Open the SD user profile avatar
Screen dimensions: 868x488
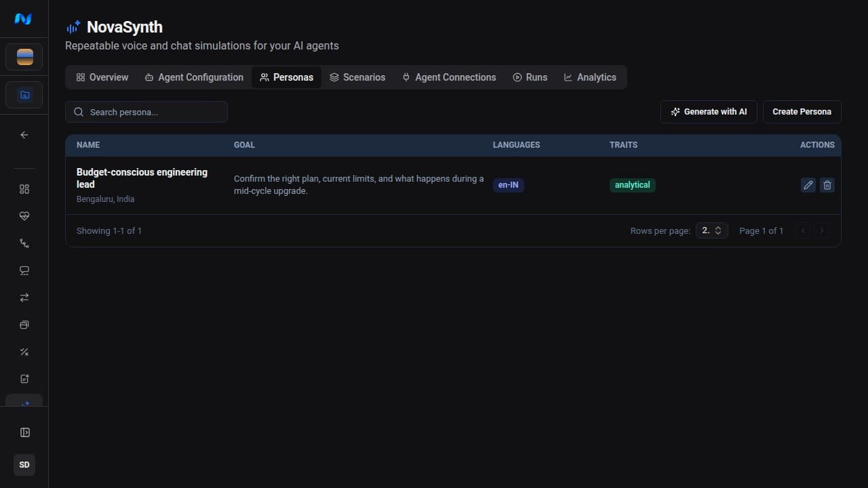pos(24,465)
